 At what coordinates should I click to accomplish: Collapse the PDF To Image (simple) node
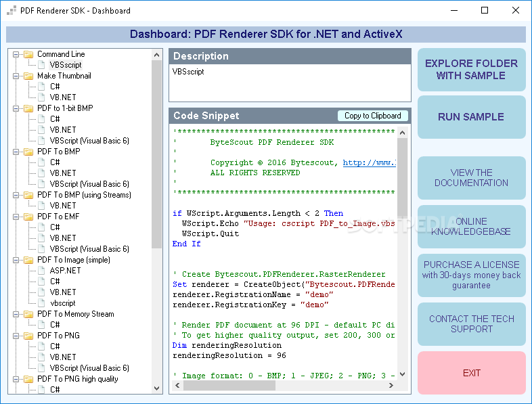tap(16, 260)
